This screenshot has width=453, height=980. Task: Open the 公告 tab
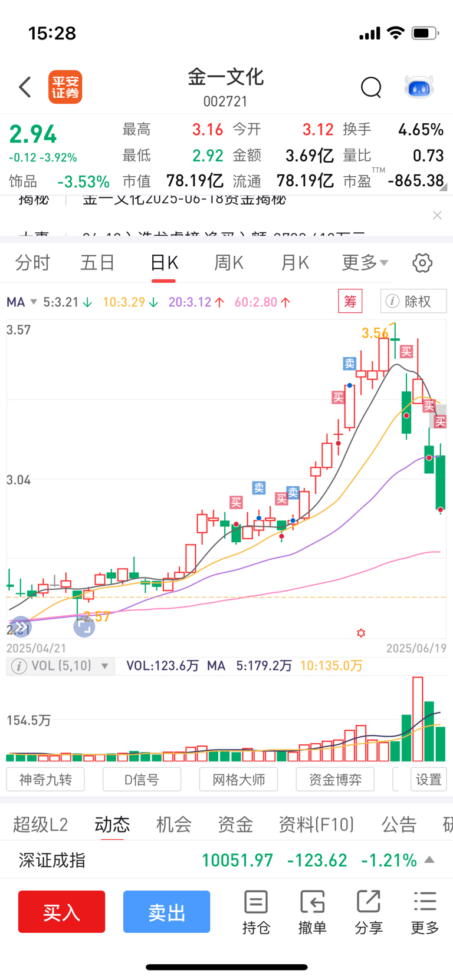(399, 824)
